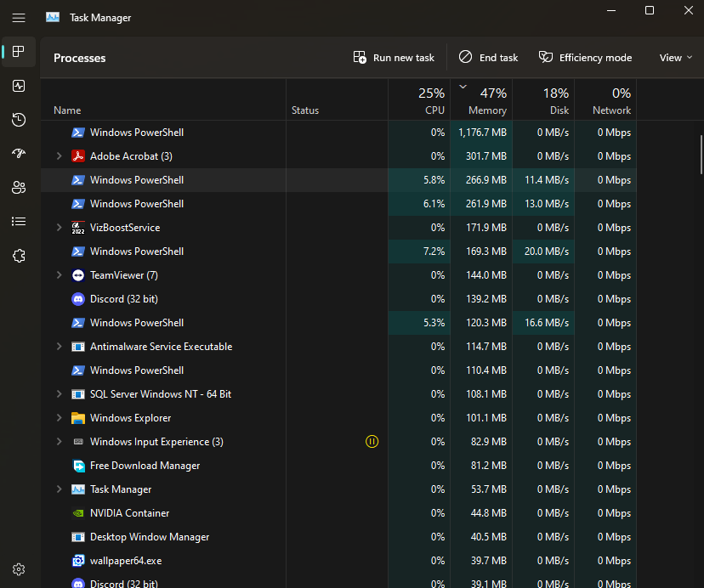Click Run new task button
This screenshot has width=704, height=588.
394,58
